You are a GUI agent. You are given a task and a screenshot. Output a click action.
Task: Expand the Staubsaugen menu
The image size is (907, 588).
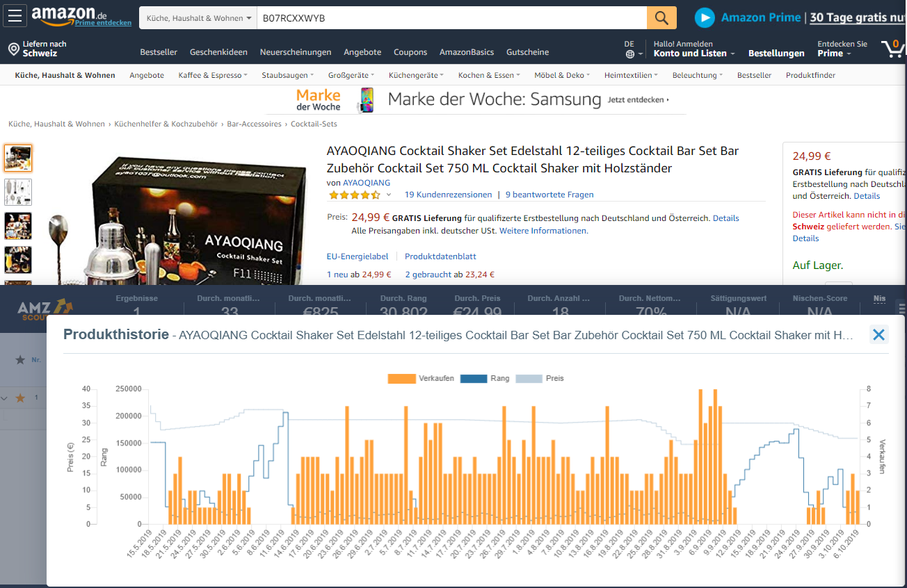point(287,75)
